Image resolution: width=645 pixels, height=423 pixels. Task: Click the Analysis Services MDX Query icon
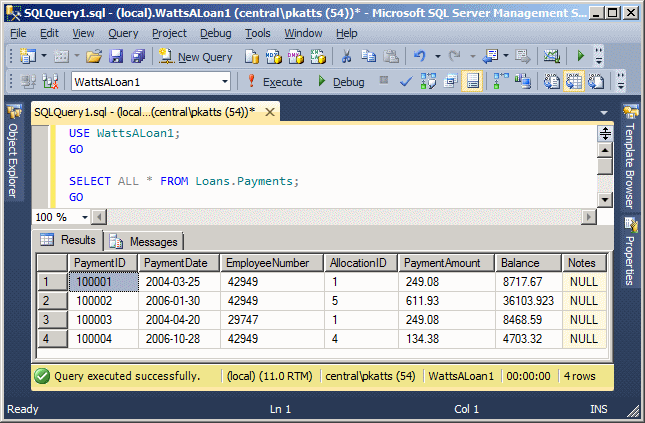(274, 56)
